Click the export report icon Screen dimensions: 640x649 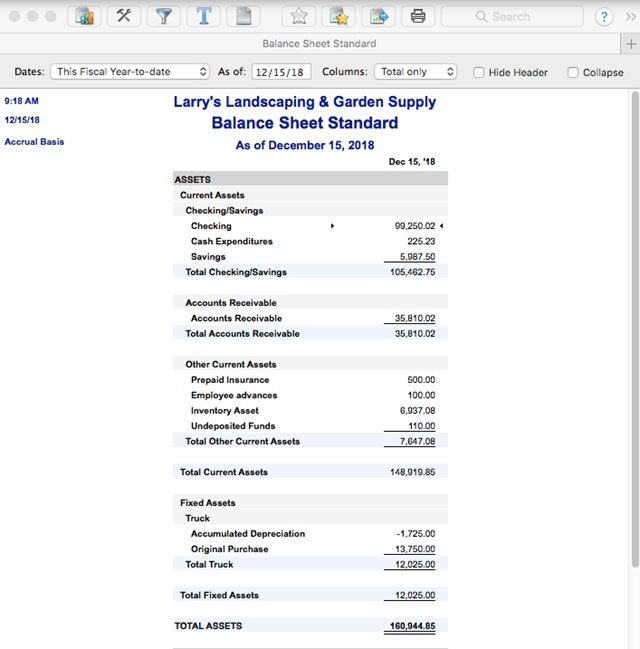[379, 16]
